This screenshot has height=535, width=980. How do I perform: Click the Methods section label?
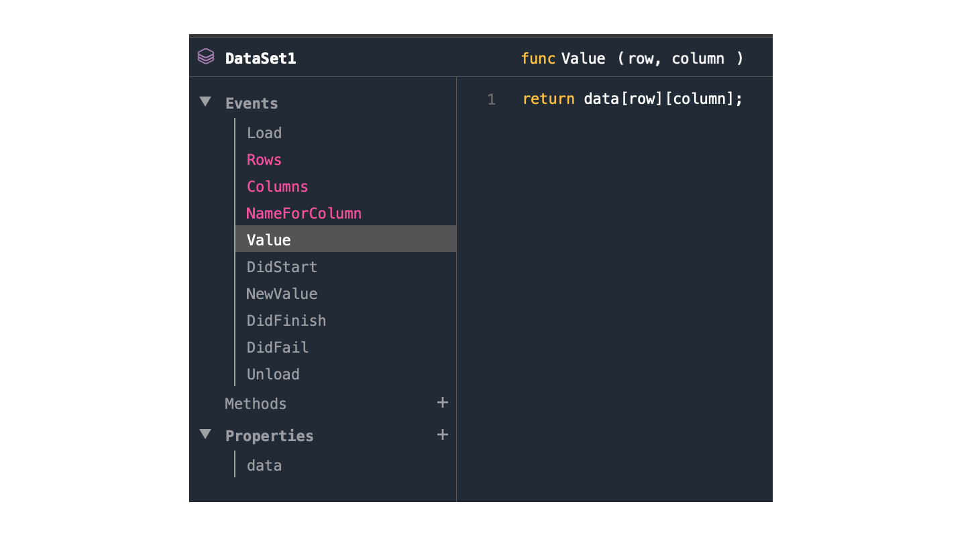[256, 404]
